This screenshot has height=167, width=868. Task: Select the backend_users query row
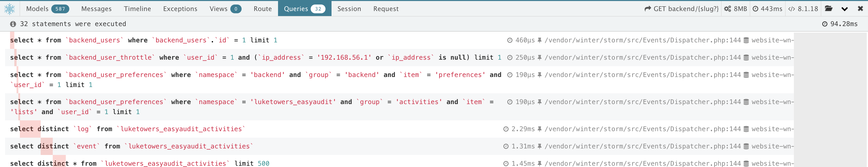tap(399, 40)
